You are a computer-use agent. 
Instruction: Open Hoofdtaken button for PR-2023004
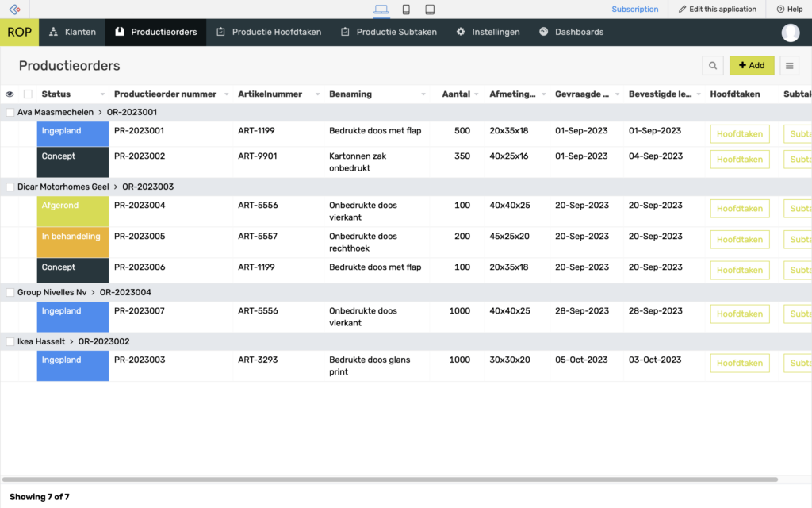[740, 209]
